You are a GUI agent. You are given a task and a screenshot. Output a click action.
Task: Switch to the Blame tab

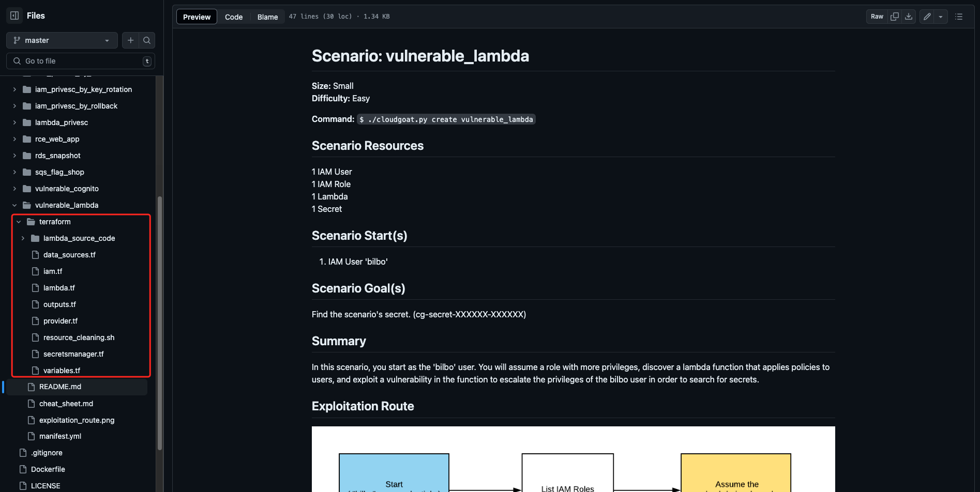tap(267, 17)
